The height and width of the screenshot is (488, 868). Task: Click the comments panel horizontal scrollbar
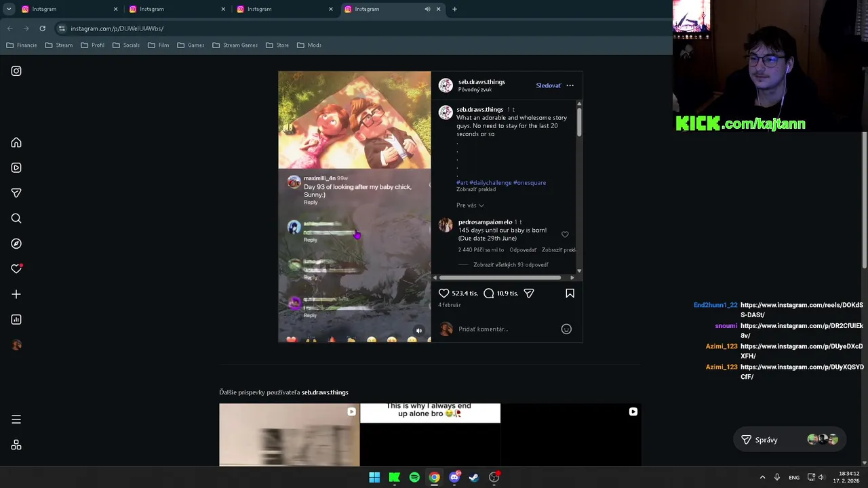(500, 277)
